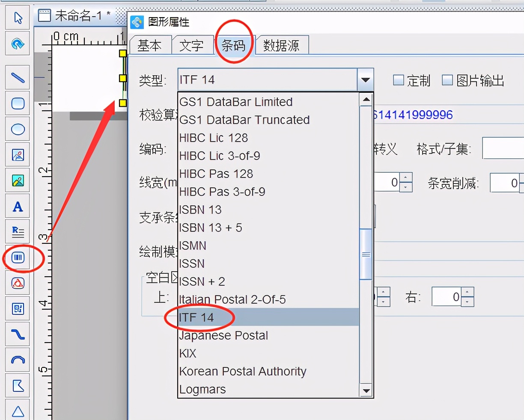
Task: Select Japanese Postal in the dropdown list
Action: pyautogui.click(x=223, y=335)
